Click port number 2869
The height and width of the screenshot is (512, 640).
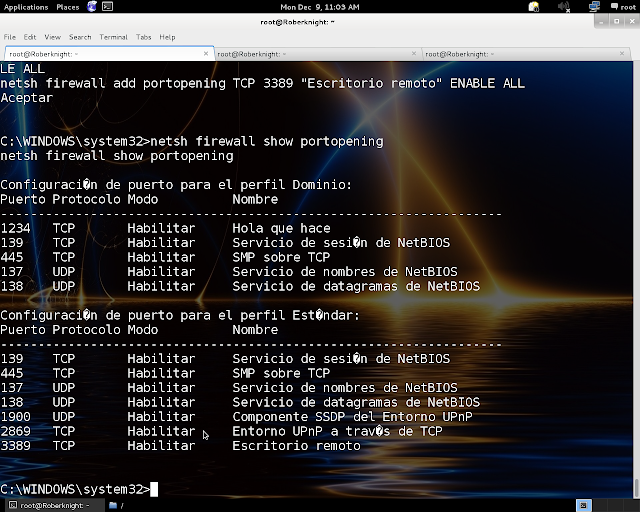point(15,432)
